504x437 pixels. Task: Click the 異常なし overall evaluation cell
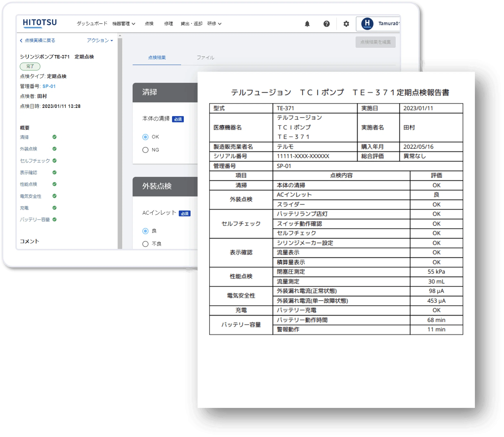click(x=431, y=156)
